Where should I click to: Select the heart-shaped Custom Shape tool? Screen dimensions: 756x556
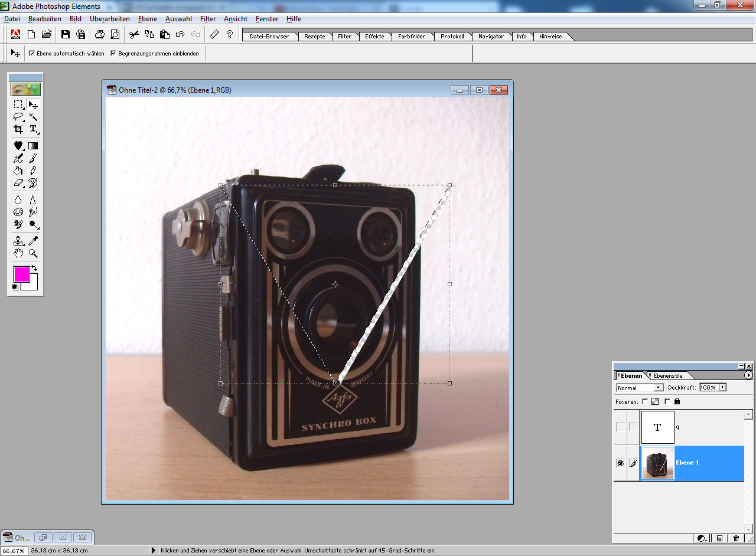18,146
